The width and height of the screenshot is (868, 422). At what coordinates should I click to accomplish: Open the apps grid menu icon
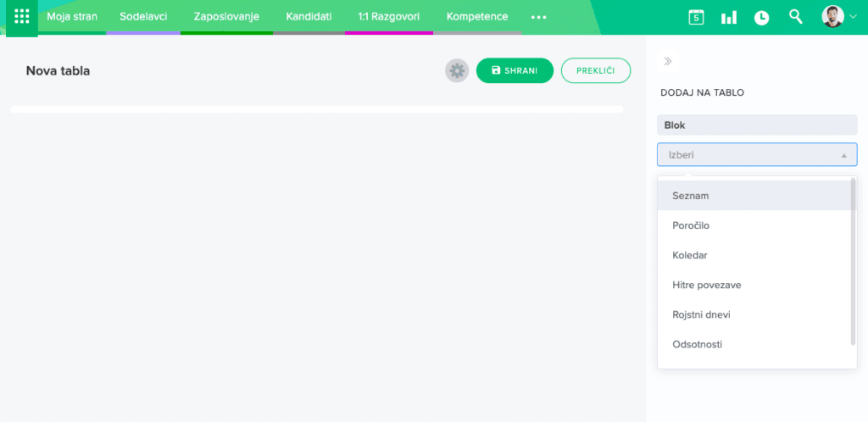point(22,17)
